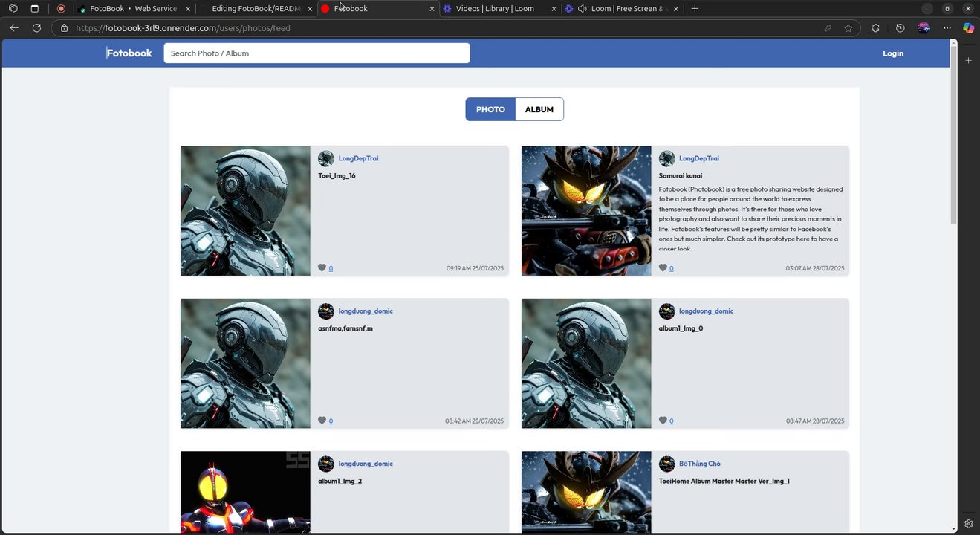Close the active Fotobook tab
Image resolution: width=980 pixels, height=535 pixels.
pyautogui.click(x=432, y=9)
